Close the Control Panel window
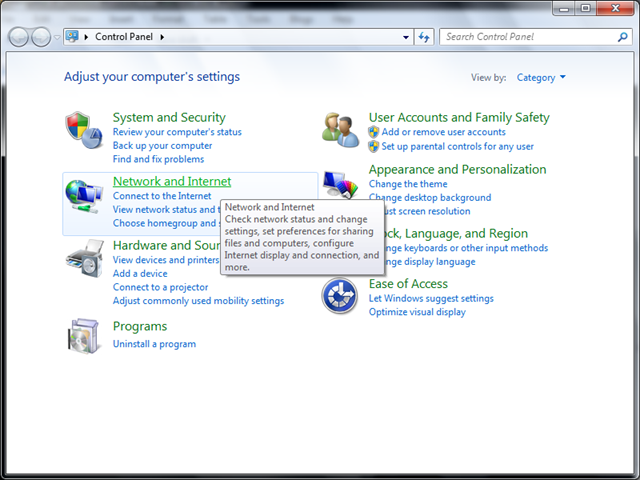Image resolution: width=640 pixels, height=480 pixels. (x=616, y=8)
